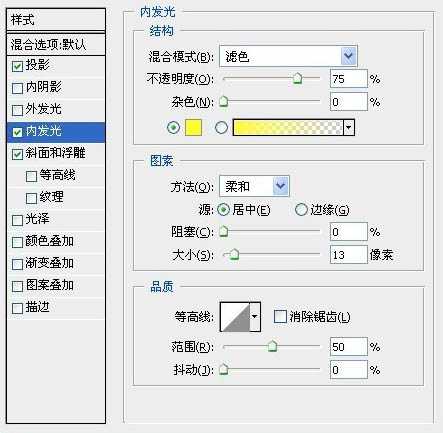Open 混合选项:默认 settings
The image size is (443, 433).
(x=56, y=44)
